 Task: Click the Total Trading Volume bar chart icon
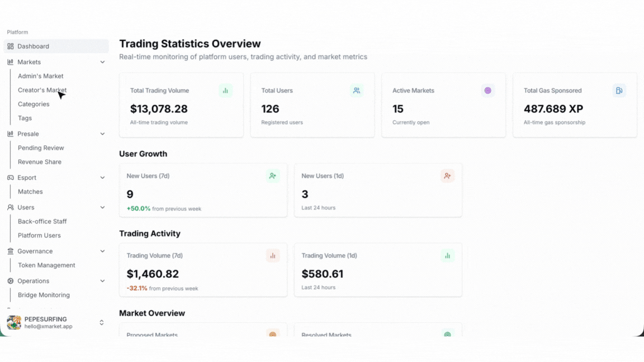pos(225,90)
